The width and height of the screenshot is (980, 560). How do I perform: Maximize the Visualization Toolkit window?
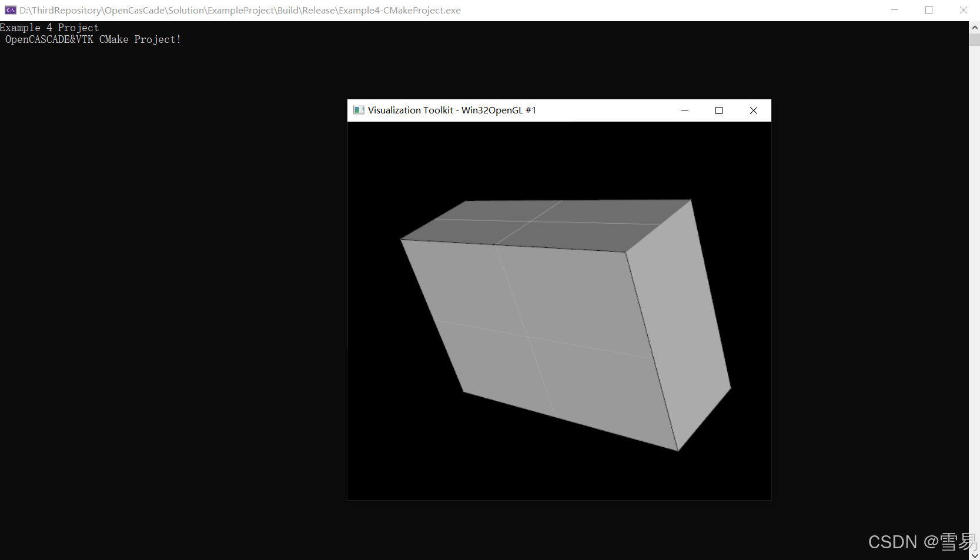pyautogui.click(x=718, y=110)
